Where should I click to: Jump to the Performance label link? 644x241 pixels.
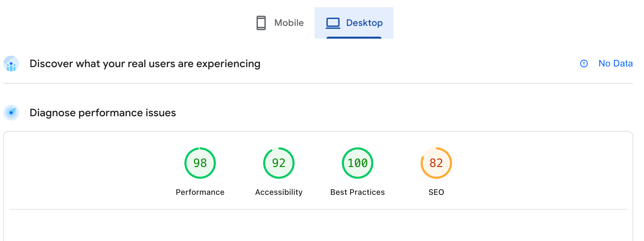(x=200, y=192)
